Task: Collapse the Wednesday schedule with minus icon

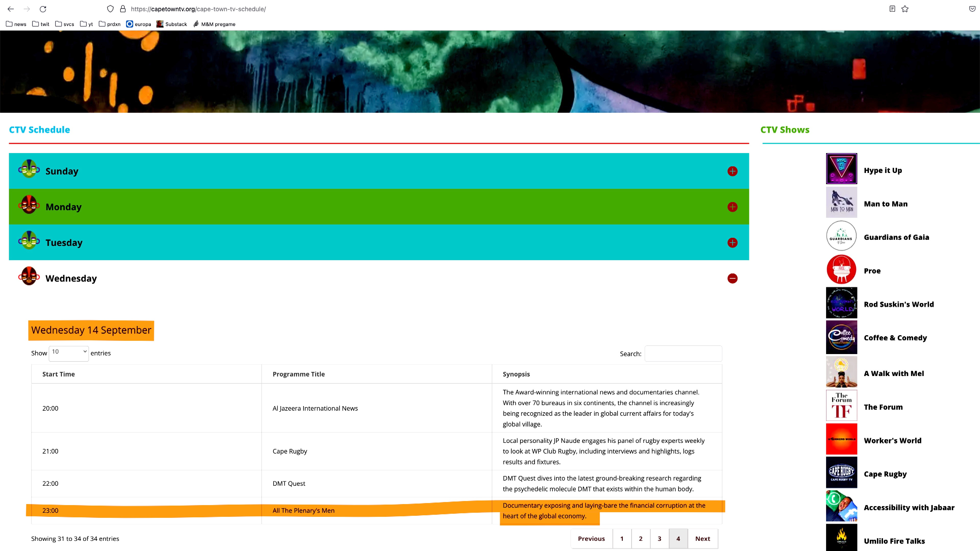Action: pos(732,278)
